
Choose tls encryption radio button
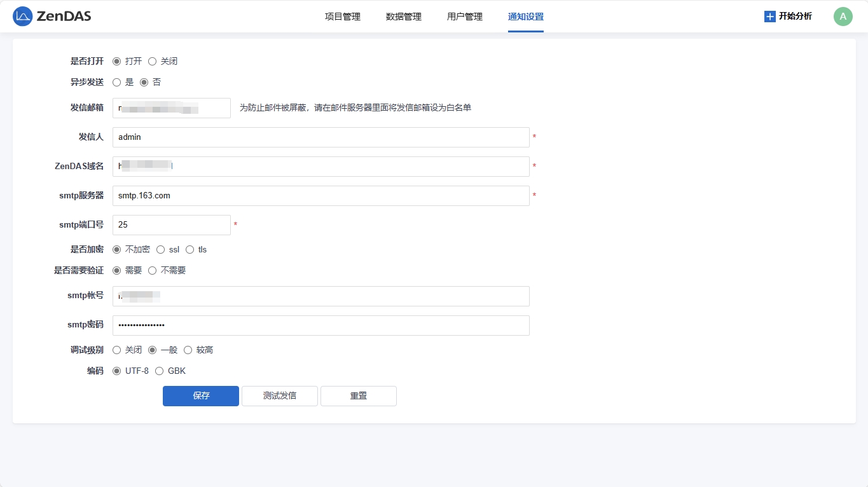pos(190,250)
